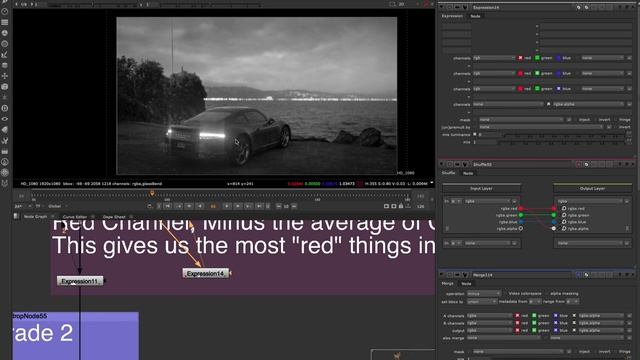This screenshot has width=640, height=360.
Task: Collapse the Shuffle properties panel arrow
Action: [x=442, y=164]
